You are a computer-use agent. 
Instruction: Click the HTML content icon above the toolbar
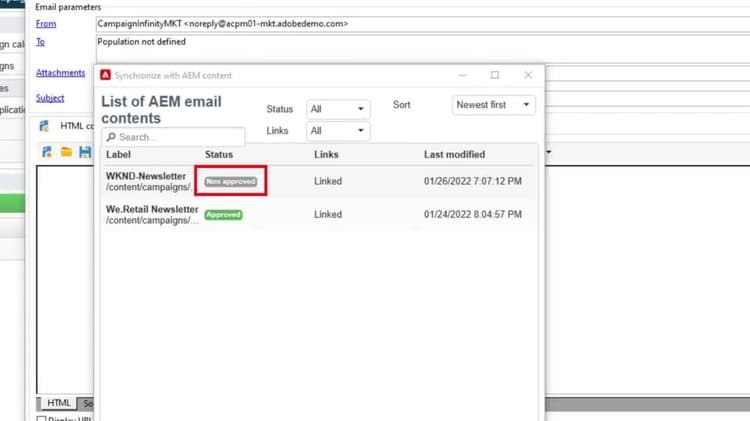pos(44,126)
